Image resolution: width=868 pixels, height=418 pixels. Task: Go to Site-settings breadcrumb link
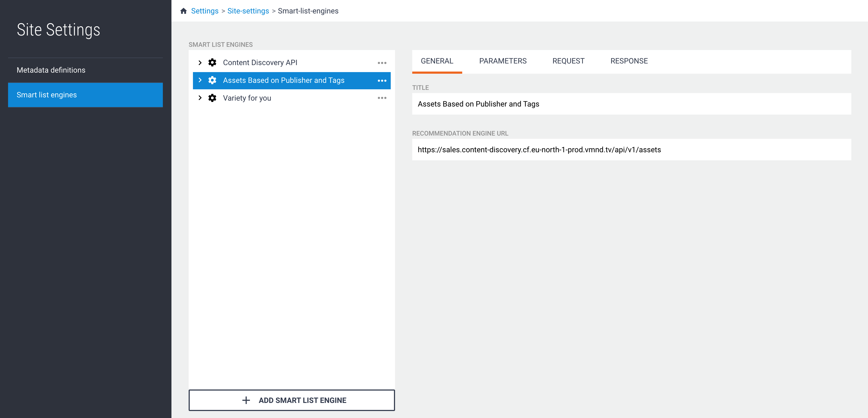pos(248,11)
